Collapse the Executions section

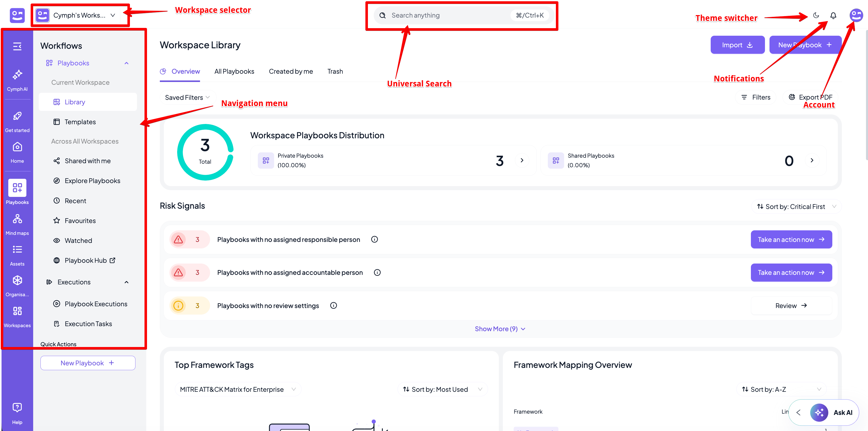(126, 282)
